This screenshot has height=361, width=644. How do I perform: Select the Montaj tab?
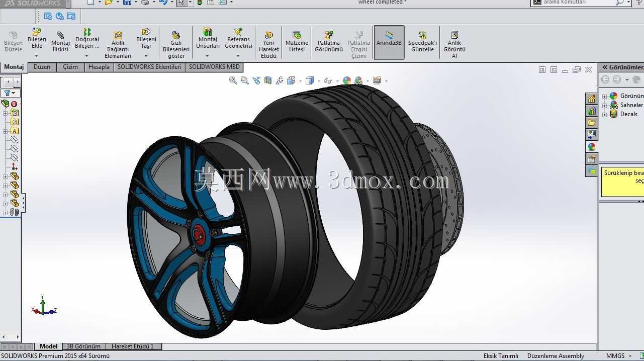pos(14,67)
